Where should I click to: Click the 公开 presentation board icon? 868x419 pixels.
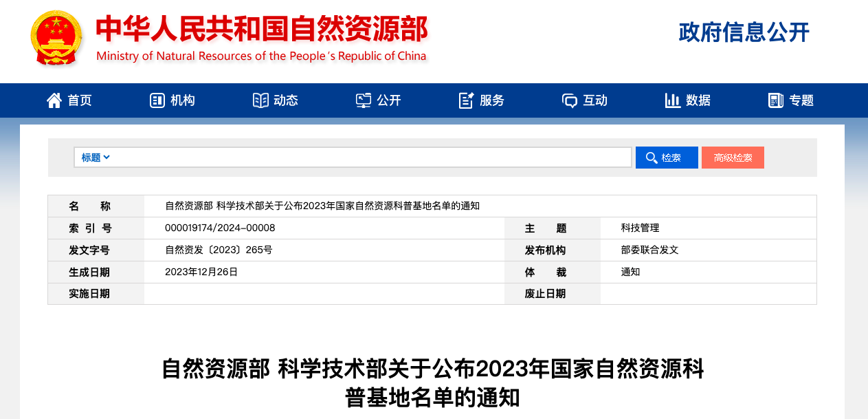point(364,100)
